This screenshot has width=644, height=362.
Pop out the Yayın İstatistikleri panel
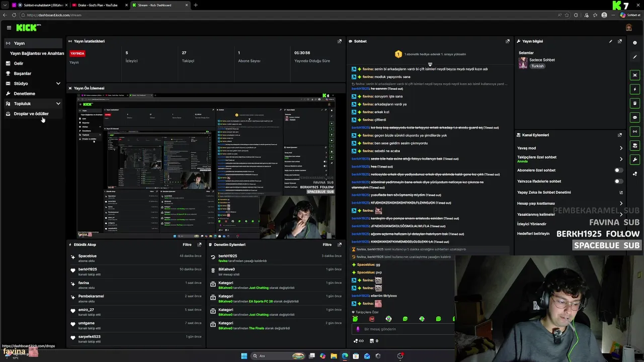340,41
